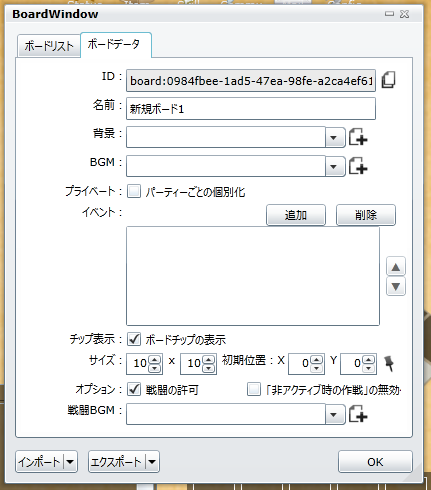Click the 削除 button to delete event
This screenshot has width=431, height=490.
366,215
